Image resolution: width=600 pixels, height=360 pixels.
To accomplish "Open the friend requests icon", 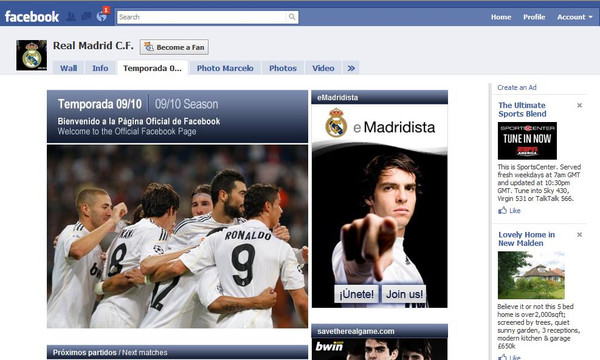I will [x=71, y=17].
